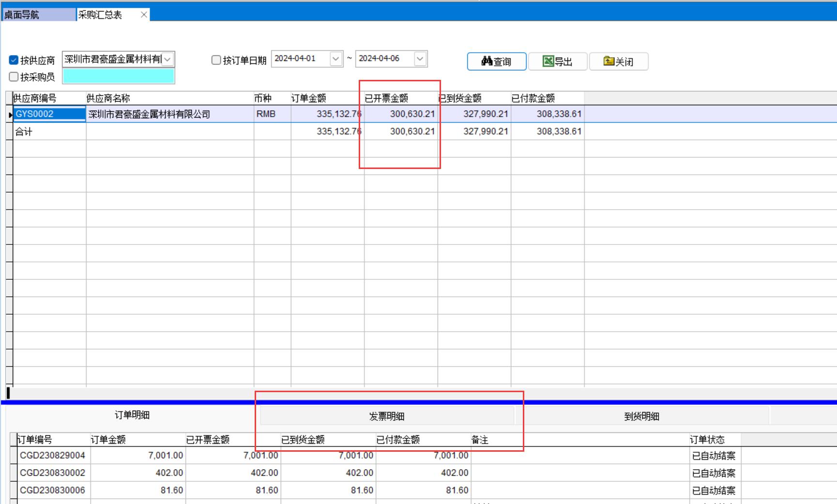This screenshot has height=504, width=837.
Task: Click the Excel icon on 导出 button
Action: pyautogui.click(x=548, y=61)
